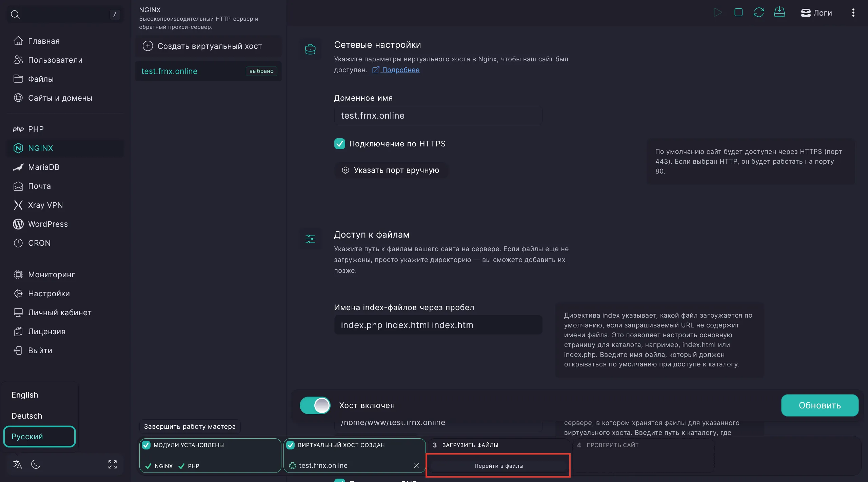868x482 pixels.
Task: Open Личный кабинет
Action: point(66,313)
